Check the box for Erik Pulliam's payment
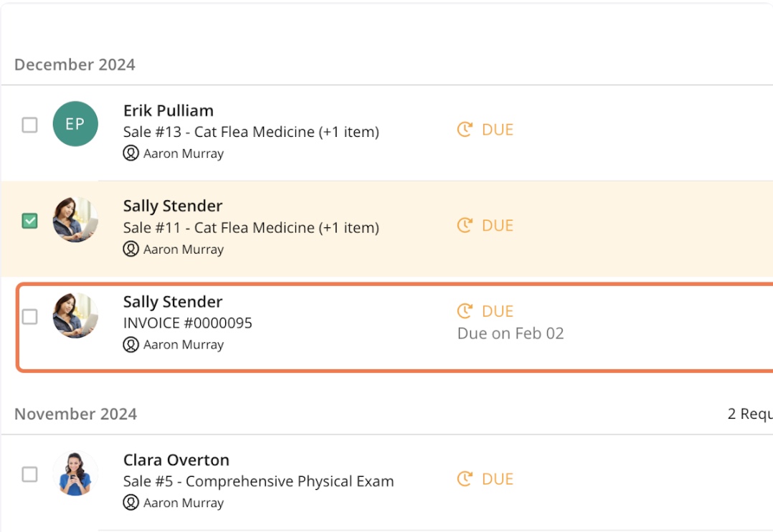The width and height of the screenshot is (773, 532). point(29,125)
